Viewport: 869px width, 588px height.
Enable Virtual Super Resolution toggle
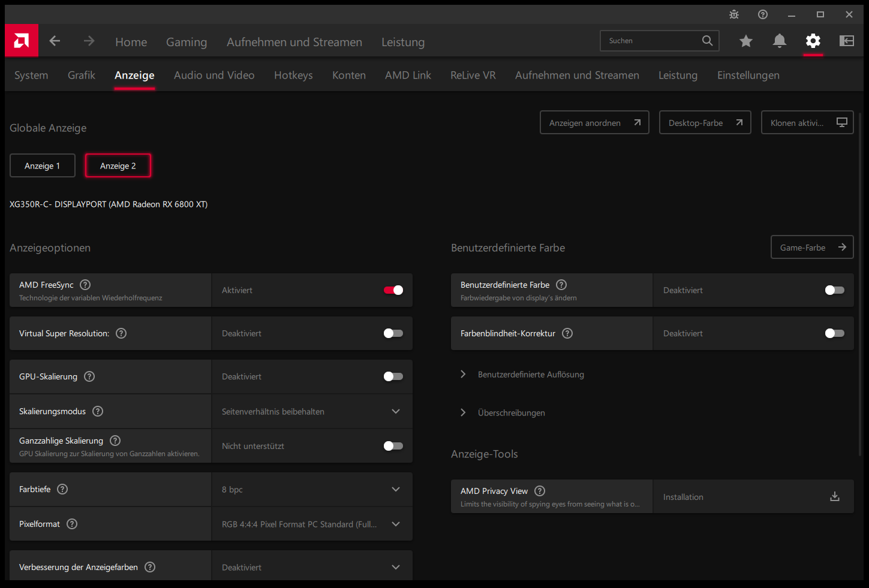point(393,333)
